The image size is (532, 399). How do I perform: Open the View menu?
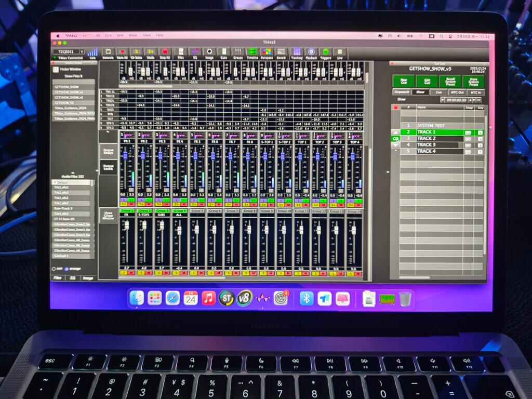[147, 35]
